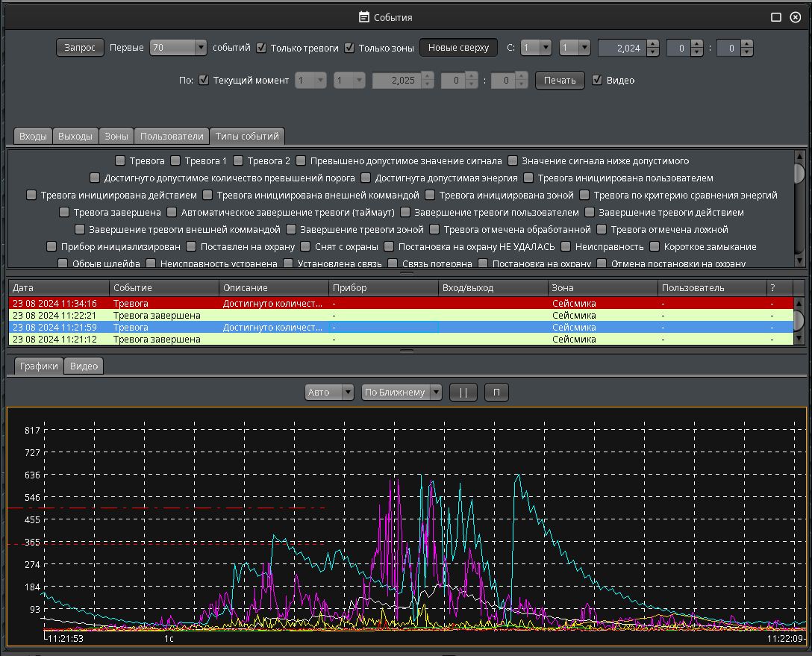
Task: Click the divider handle above the events table
Action: point(406,274)
